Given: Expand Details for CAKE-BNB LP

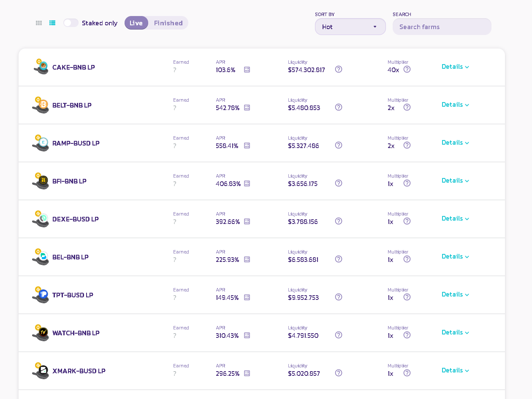Looking at the screenshot, I should pos(455,67).
